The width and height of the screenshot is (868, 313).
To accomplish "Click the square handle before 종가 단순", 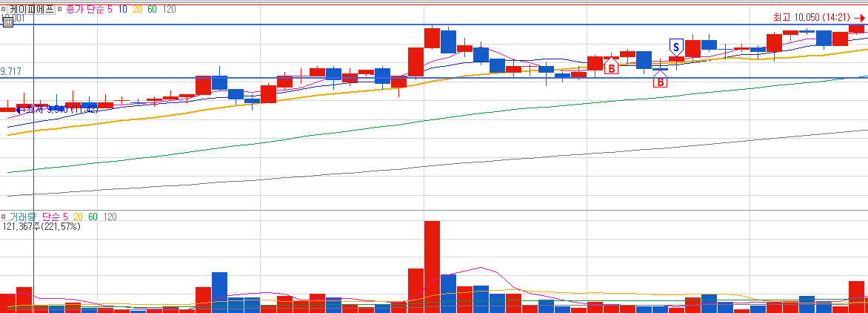I will (x=60, y=10).
